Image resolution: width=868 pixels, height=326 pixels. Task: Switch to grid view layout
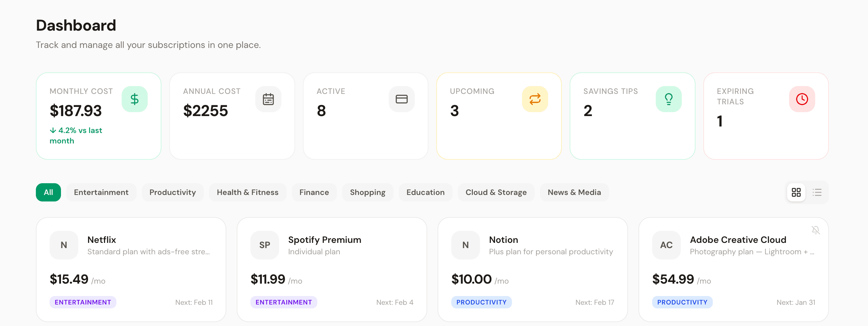(796, 192)
